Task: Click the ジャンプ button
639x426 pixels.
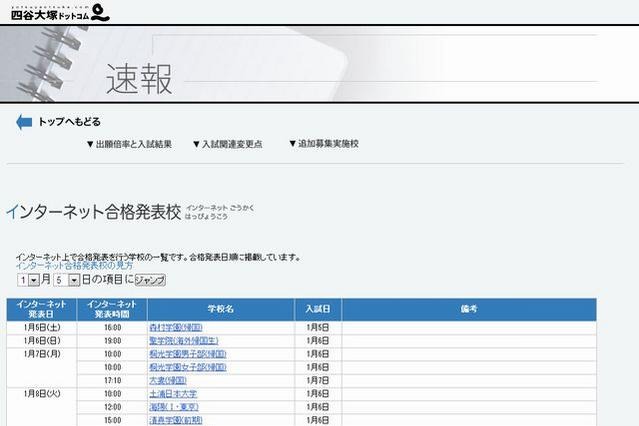Action: 150,280
